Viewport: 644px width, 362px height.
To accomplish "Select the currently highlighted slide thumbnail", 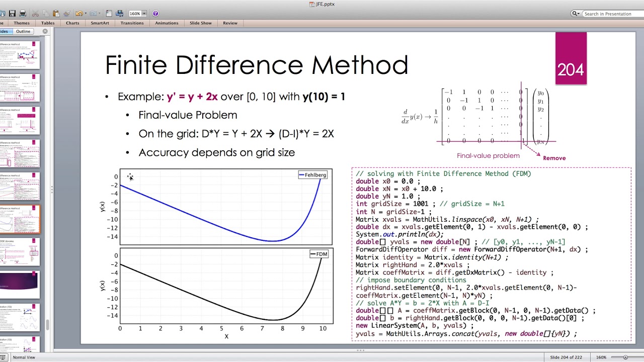I will [x=20, y=220].
